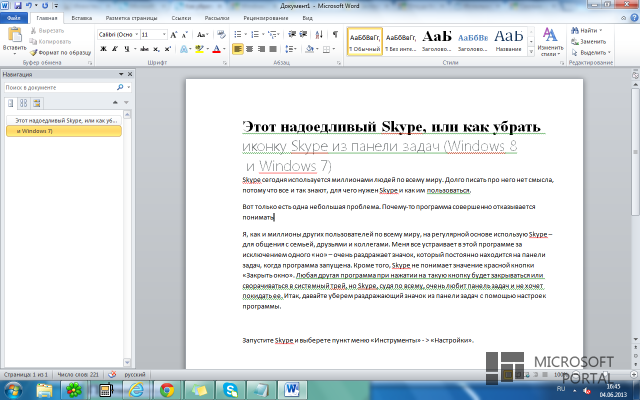Open ICQ flower icon in taskbar

(74, 390)
